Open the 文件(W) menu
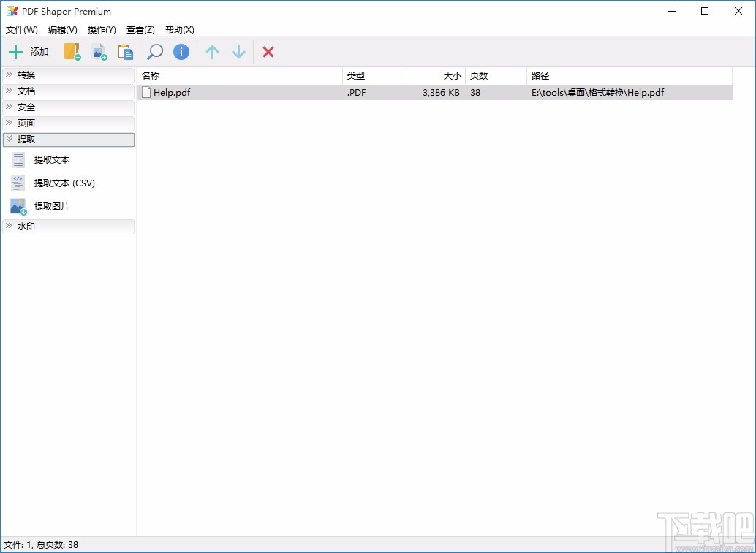 click(x=21, y=30)
